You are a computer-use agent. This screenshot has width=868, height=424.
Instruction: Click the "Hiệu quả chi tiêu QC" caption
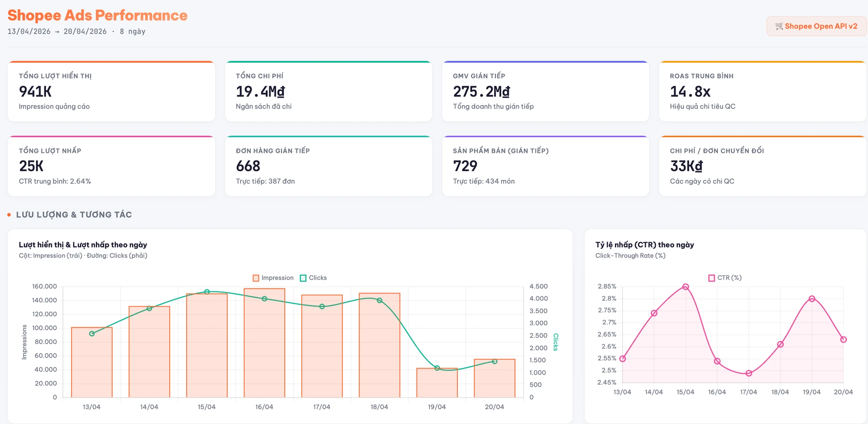(703, 106)
